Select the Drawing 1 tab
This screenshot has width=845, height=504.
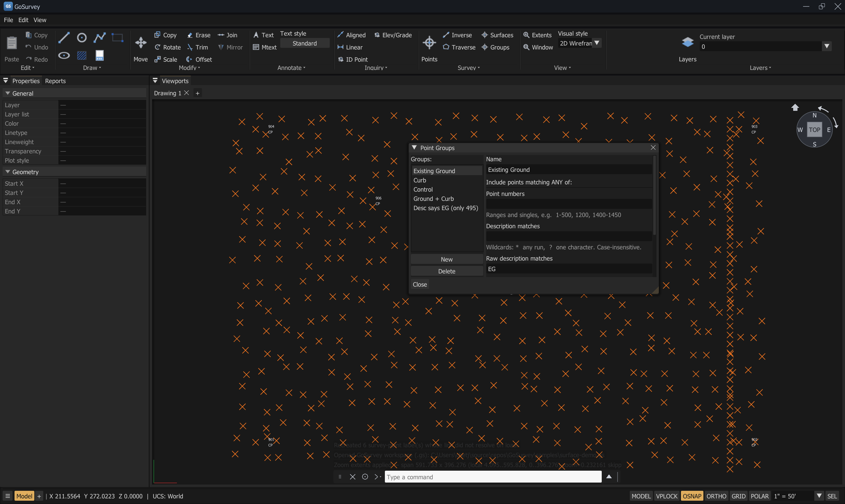(x=167, y=93)
